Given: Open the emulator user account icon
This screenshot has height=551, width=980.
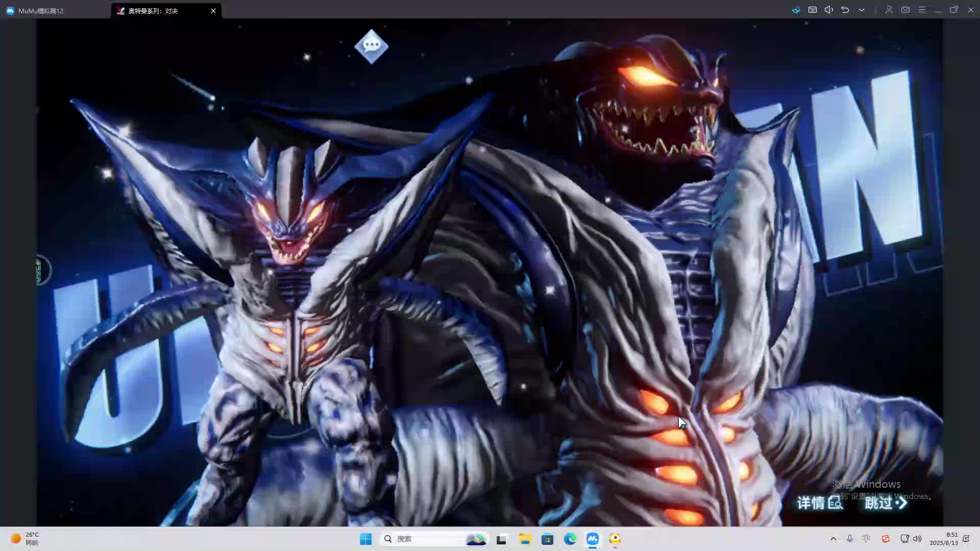Looking at the screenshot, I should point(889,10).
